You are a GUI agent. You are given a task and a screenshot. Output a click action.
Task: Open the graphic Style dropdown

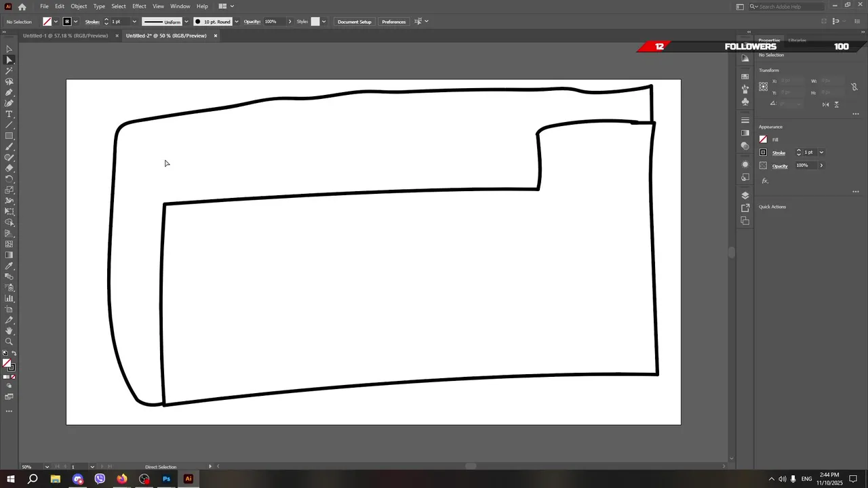pos(323,22)
